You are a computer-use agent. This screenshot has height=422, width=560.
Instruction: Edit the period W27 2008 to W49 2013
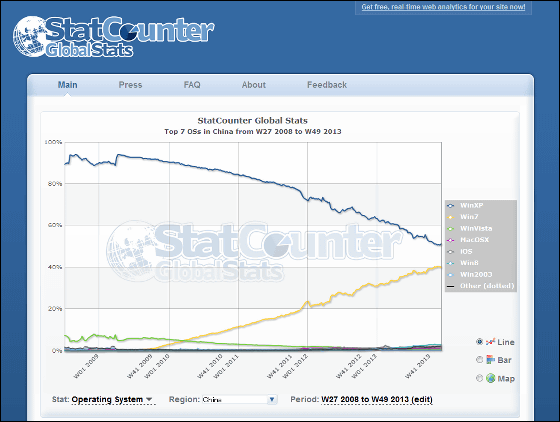coord(377,400)
